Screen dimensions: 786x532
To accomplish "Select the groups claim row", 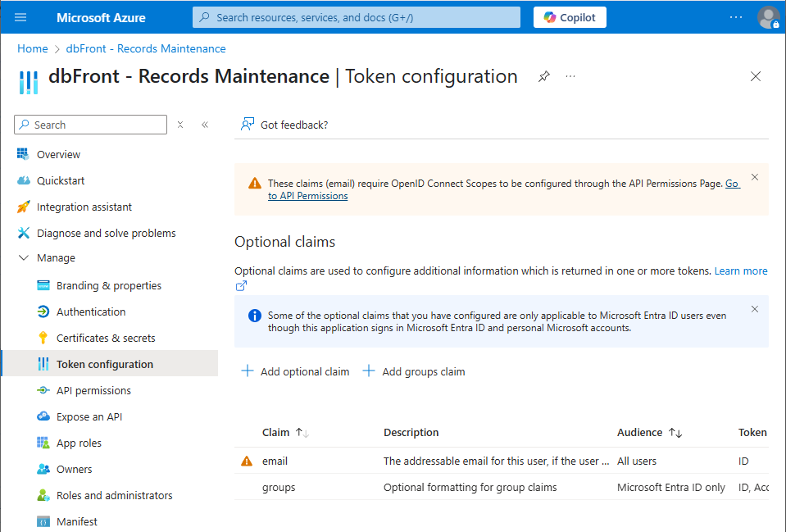I will coord(502,487).
